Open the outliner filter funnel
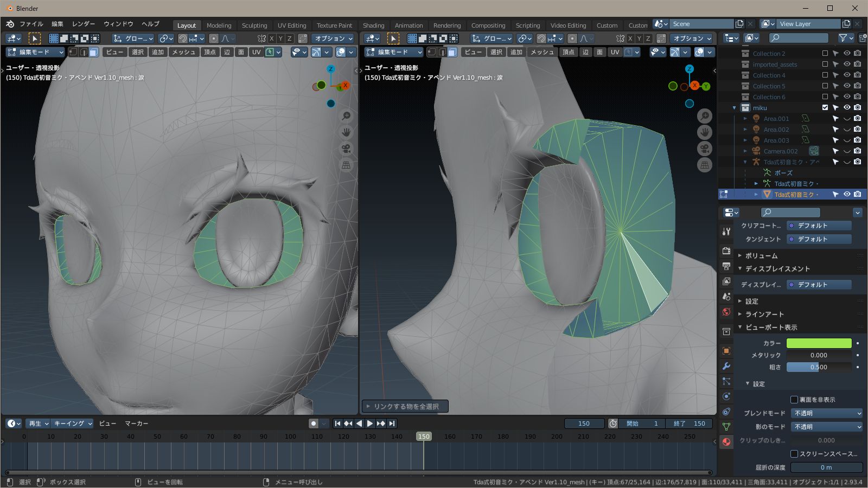 pos(843,38)
